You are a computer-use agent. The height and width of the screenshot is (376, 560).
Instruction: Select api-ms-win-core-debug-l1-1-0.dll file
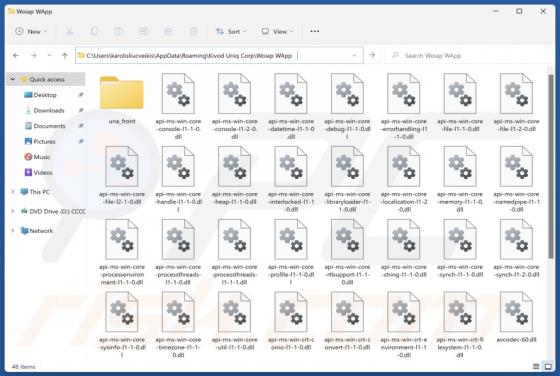(347, 106)
